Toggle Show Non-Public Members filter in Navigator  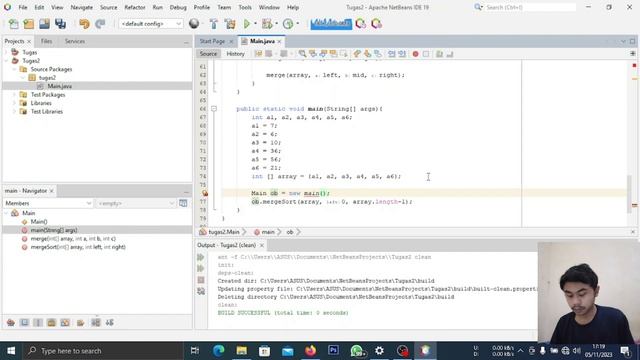point(51,323)
